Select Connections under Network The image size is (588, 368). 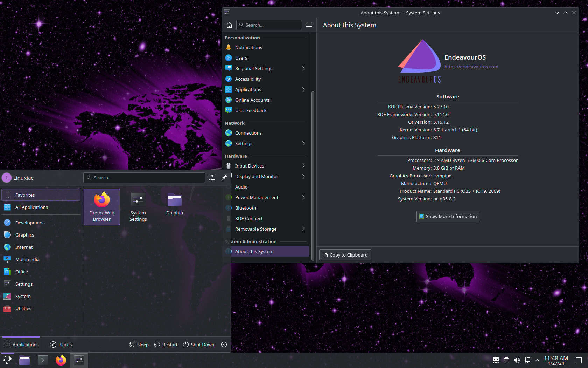(265, 133)
